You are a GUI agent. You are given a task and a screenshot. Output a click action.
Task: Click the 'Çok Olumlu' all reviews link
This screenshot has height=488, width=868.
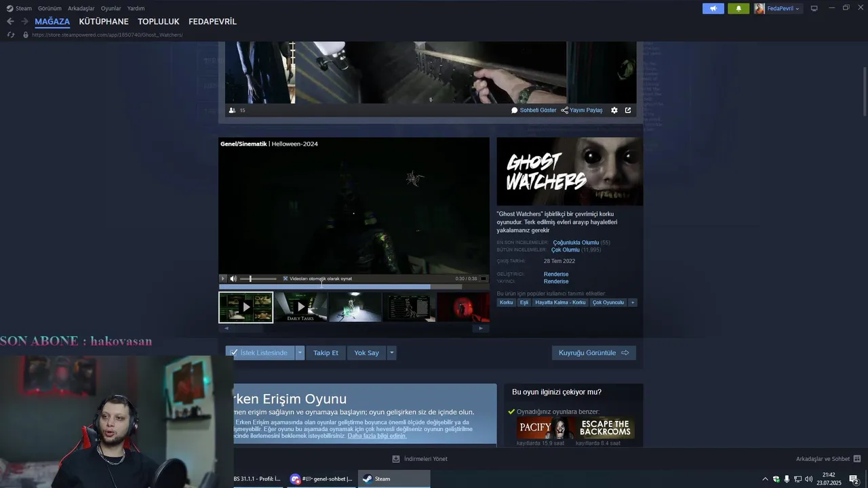pos(565,250)
